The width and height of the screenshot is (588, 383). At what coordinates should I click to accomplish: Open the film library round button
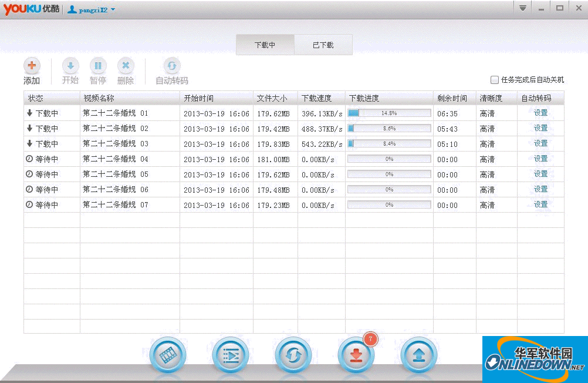(x=168, y=355)
